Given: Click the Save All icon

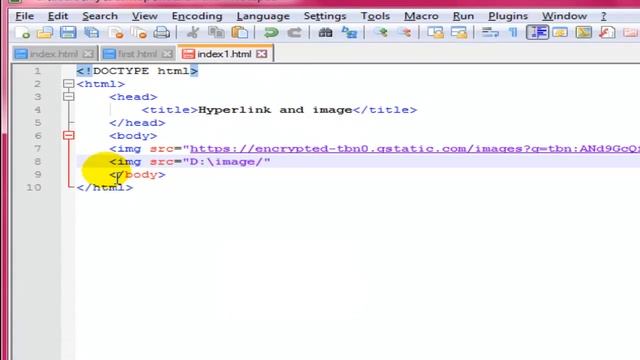Looking at the screenshot, I should pyautogui.click(x=91, y=32).
